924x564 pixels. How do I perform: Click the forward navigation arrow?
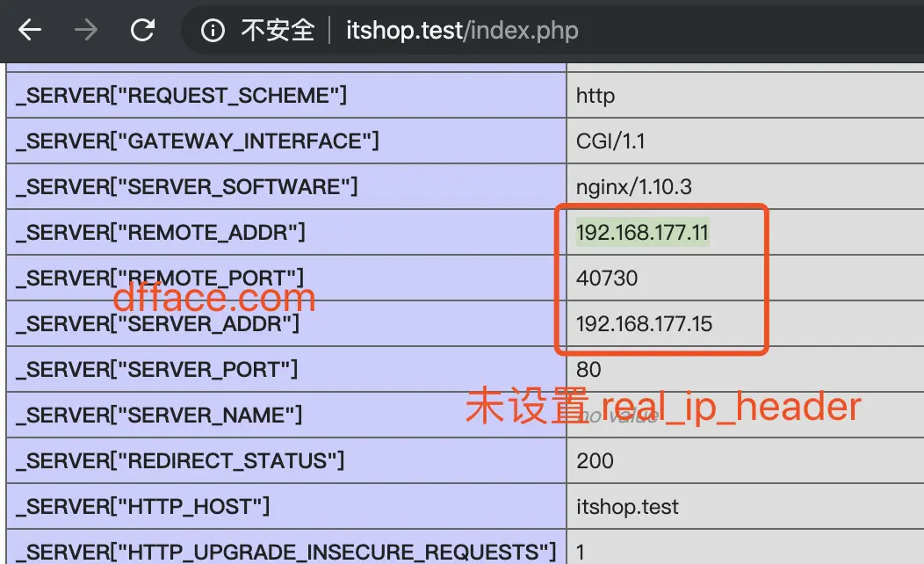85,29
